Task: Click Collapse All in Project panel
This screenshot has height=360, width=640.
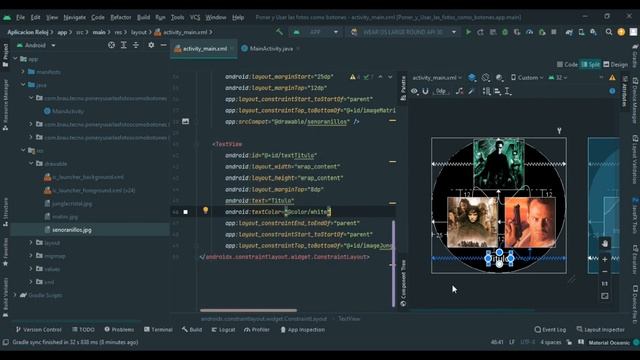Action: [x=136, y=45]
